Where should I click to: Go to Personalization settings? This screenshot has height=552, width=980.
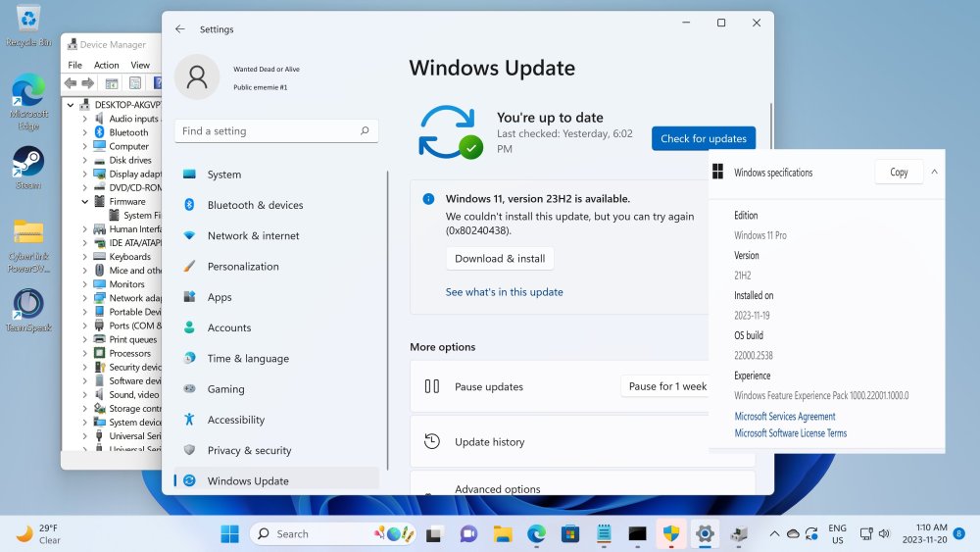tap(242, 266)
